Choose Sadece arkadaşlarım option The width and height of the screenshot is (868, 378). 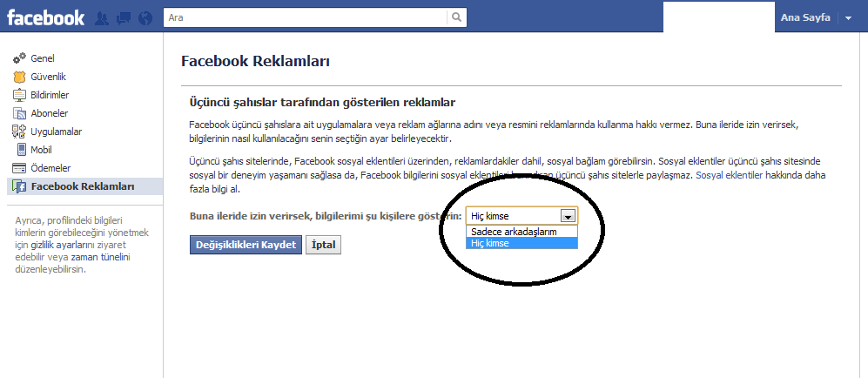521,232
